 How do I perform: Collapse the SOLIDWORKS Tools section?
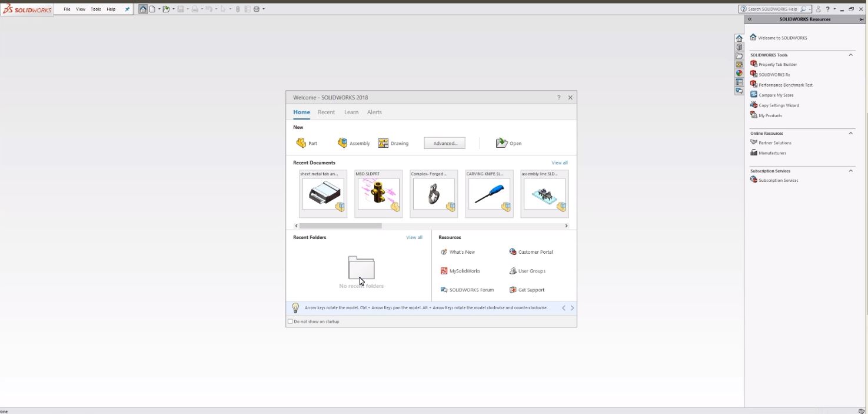coord(850,55)
